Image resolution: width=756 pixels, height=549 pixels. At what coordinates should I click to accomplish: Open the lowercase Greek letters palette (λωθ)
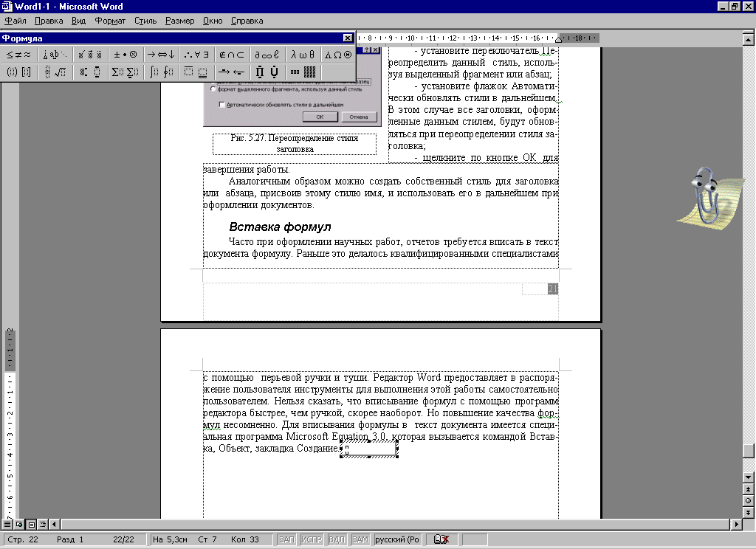pyautogui.click(x=303, y=55)
